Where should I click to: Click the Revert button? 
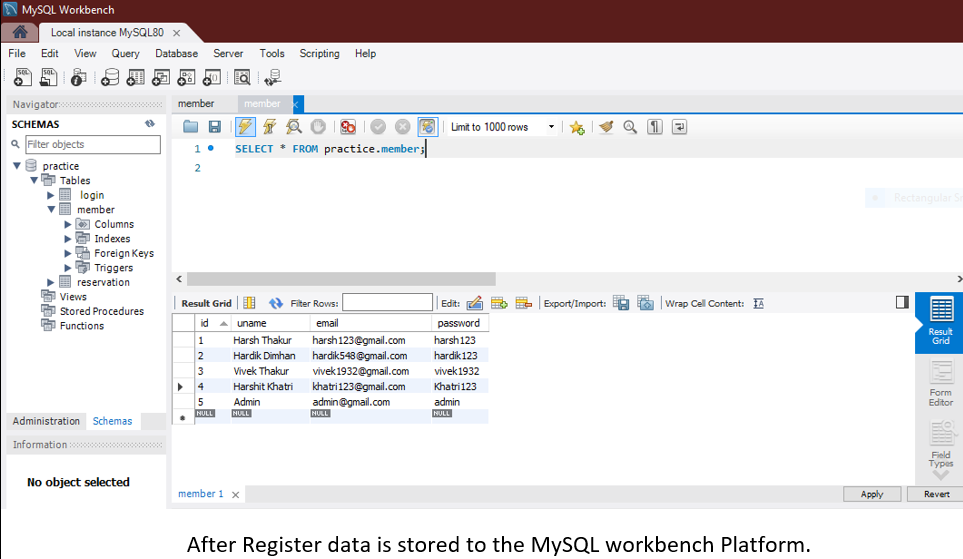[x=935, y=494]
